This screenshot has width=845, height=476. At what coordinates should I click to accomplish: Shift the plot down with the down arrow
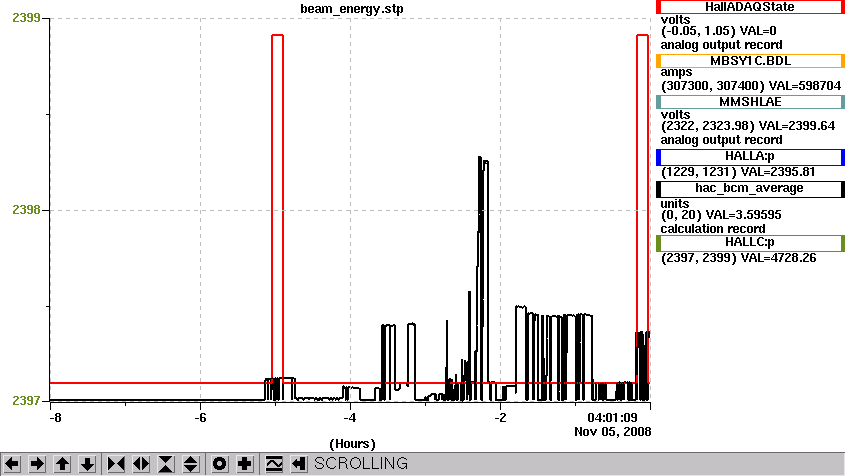[x=87, y=464]
